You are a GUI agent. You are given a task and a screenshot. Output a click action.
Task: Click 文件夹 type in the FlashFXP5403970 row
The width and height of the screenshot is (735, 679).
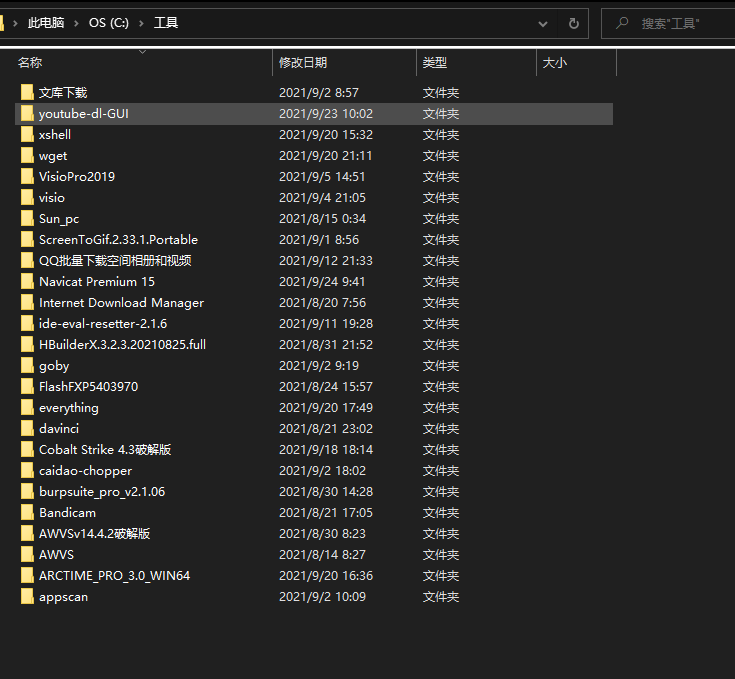coord(441,387)
